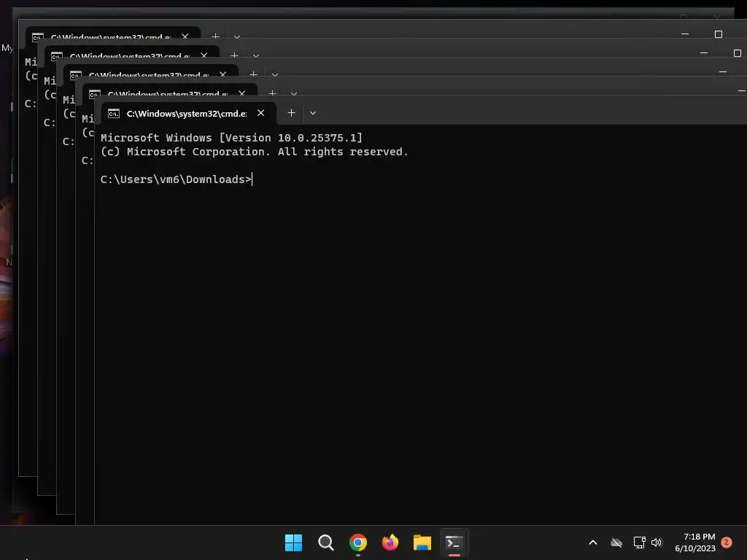Screen dimensions: 747x560
Task: Select the cmd.exe tab in the middle terminal window
Action: coord(148,74)
